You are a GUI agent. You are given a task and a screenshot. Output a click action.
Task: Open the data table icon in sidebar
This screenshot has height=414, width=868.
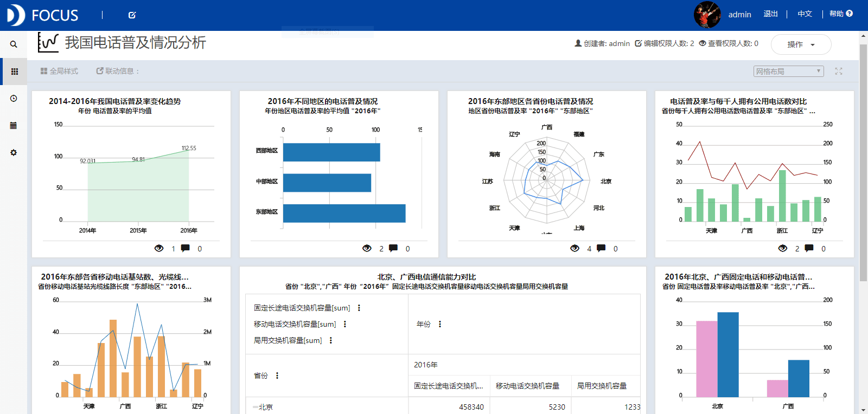tap(14, 126)
